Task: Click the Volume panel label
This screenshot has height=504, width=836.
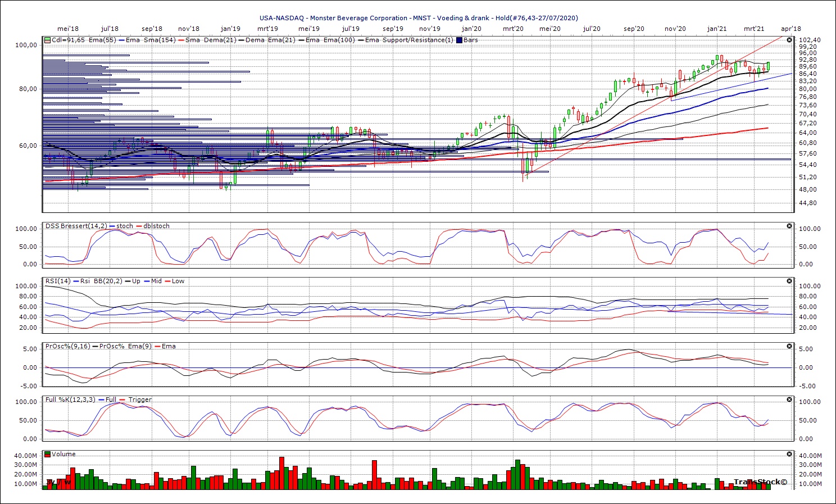Action: pos(64,454)
